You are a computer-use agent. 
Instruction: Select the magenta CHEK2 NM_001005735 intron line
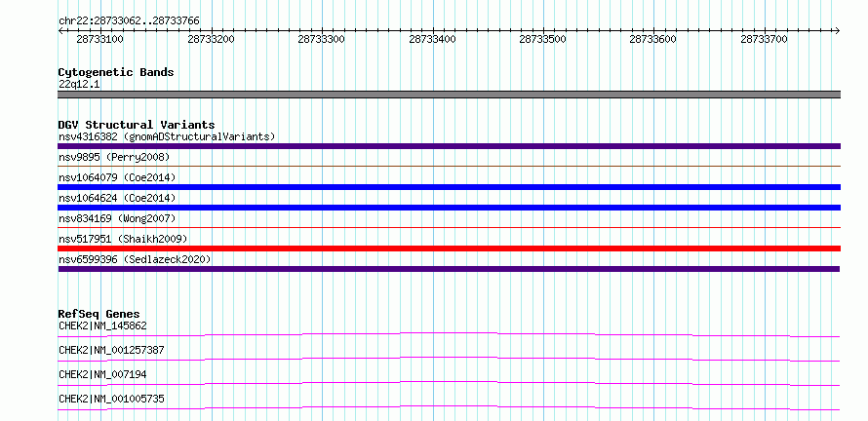click(449, 407)
